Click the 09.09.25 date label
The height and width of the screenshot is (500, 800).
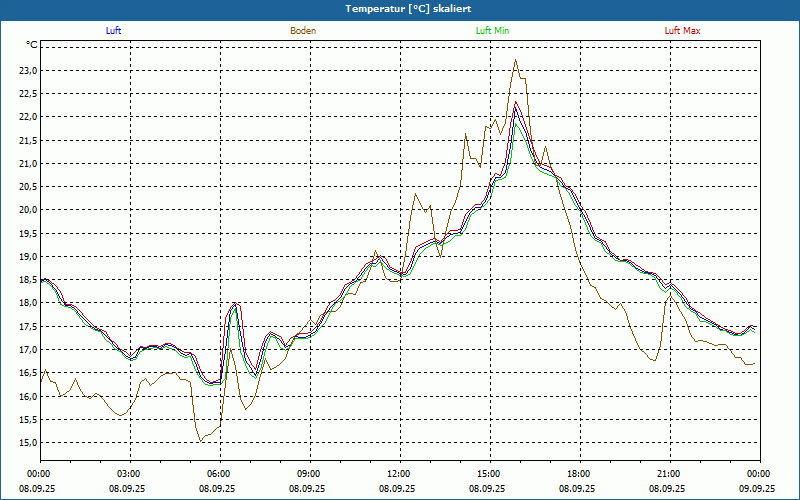tap(756, 489)
